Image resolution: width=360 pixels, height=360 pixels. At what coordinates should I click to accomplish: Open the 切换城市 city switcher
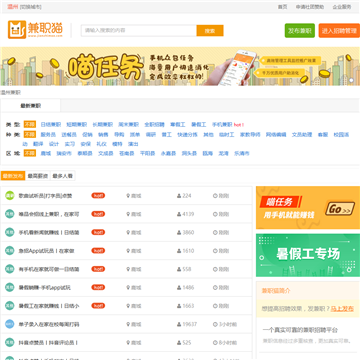pyautogui.click(x=31, y=7)
